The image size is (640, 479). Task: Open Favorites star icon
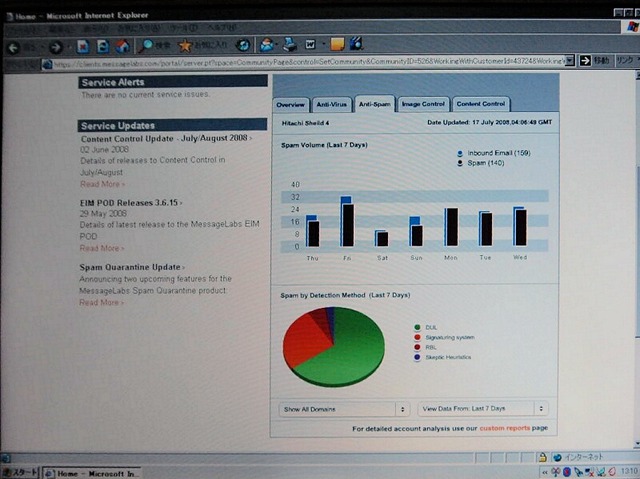[x=184, y=45]
